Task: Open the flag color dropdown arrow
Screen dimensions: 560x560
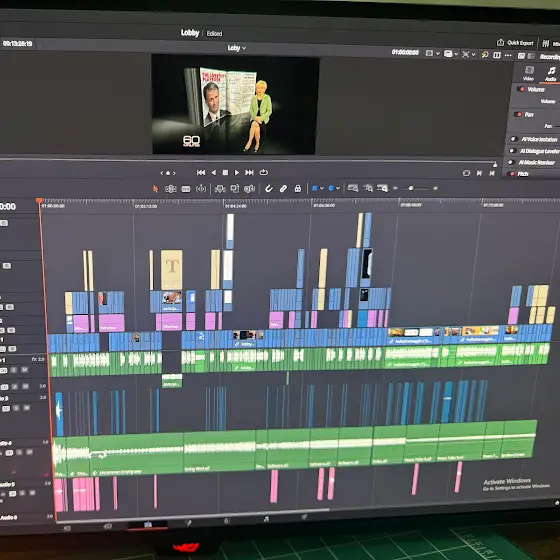Action: pyautogui.click(x=321, y=188)
